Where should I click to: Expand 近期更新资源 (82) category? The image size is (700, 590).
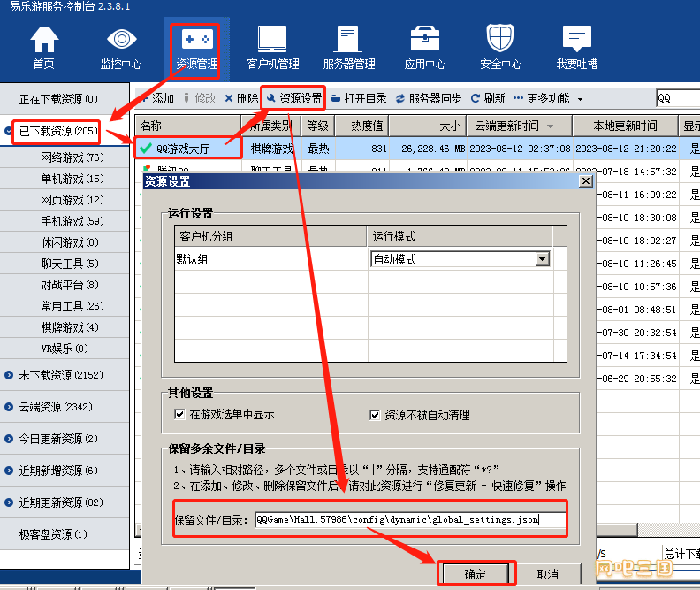(x=8, y=502)
